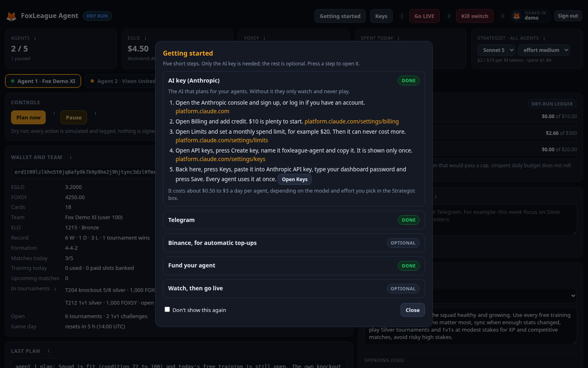Expand the Watch, then go live step
Image resolution: width=588 pixels, height=368 pixels.
coord(294,289)
